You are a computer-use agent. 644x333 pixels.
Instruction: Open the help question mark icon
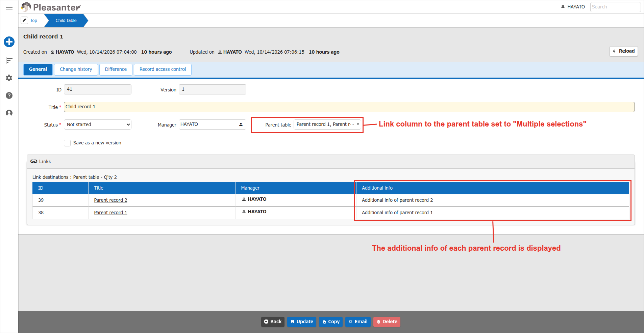pyautogui.click(x=9, y=95)
